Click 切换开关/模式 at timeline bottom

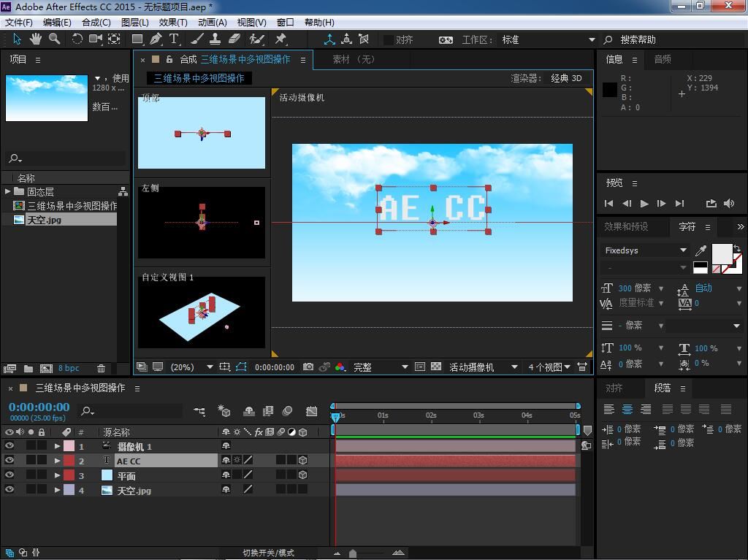pyautogui.click(x=268, y=553)
